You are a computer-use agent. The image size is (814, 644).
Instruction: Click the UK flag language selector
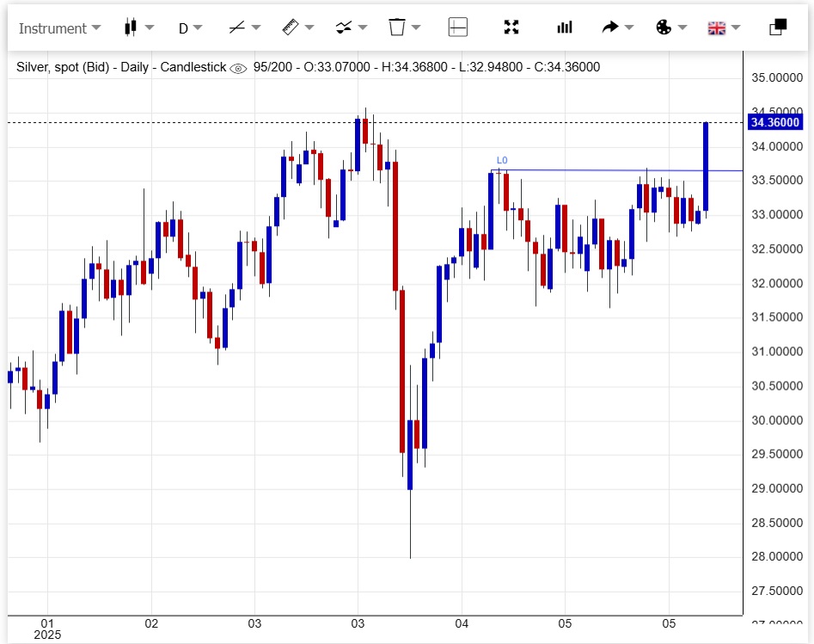point(717,28)
